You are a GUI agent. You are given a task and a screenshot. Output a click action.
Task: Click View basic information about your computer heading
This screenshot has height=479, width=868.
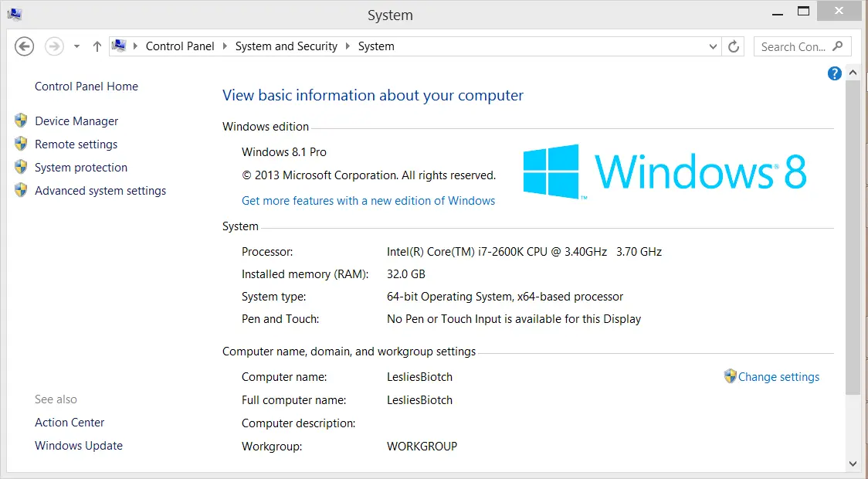tap(372, 95)
